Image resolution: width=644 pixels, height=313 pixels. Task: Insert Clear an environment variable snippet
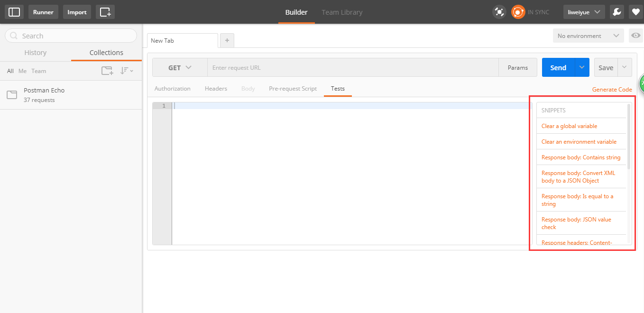pos(579,142)
